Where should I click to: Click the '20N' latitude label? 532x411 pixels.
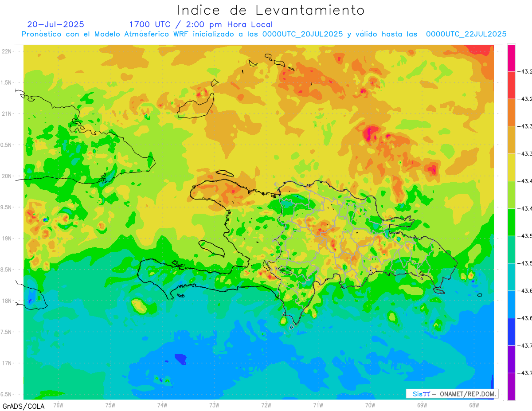(8, 176)
